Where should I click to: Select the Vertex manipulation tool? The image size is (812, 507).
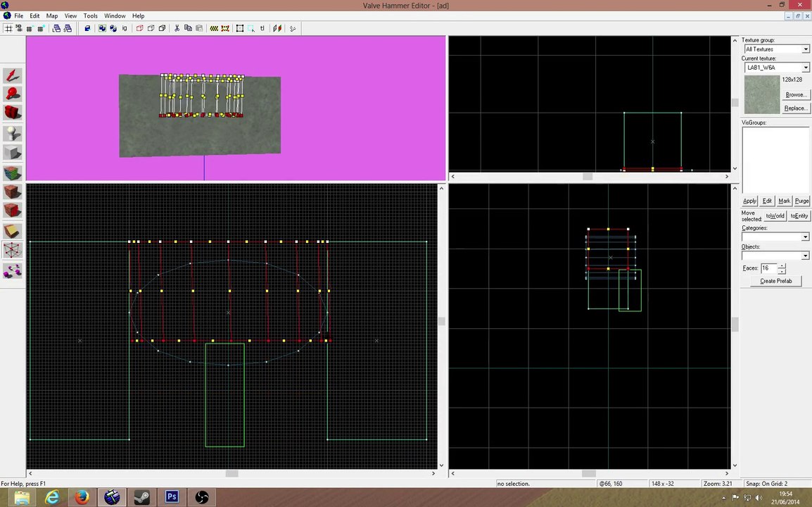[13, 251]
